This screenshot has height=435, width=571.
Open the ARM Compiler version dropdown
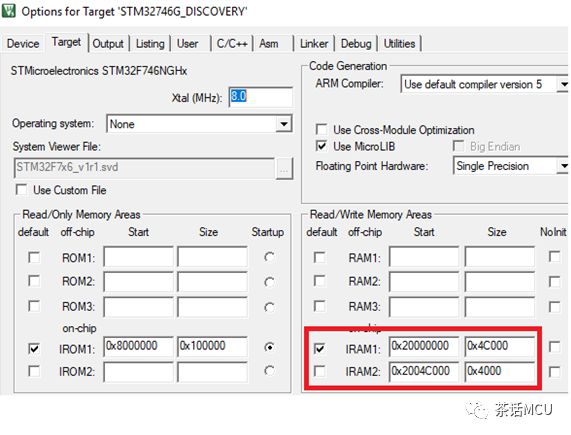click(x=563, y=84)
